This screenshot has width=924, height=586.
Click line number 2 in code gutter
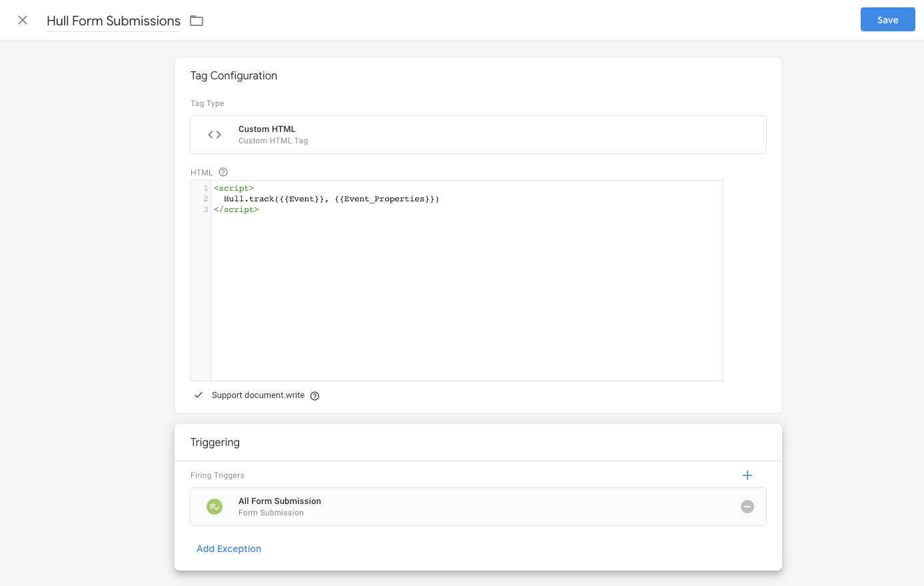pyautogui.click(x=206, y=199)
